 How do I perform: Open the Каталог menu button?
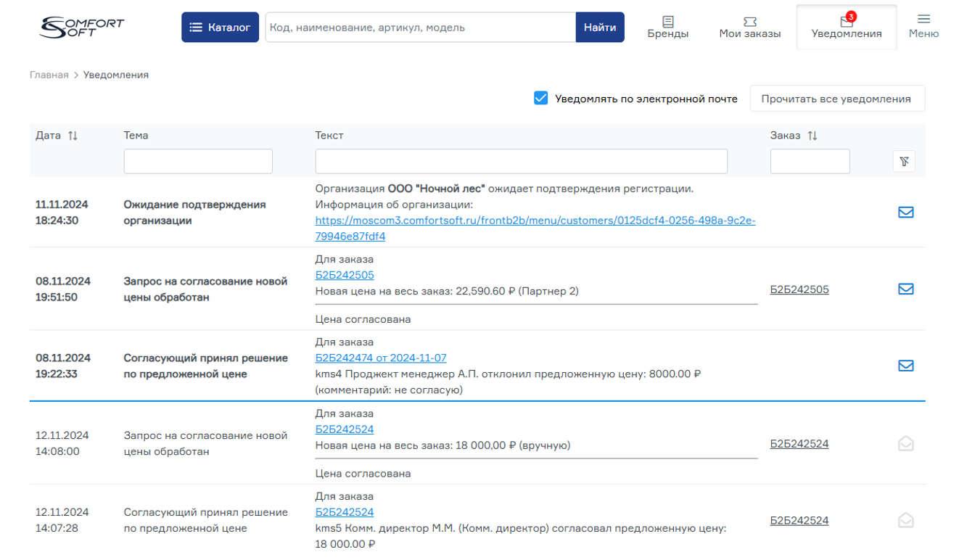pyautogui.click(x=220, y=28)
